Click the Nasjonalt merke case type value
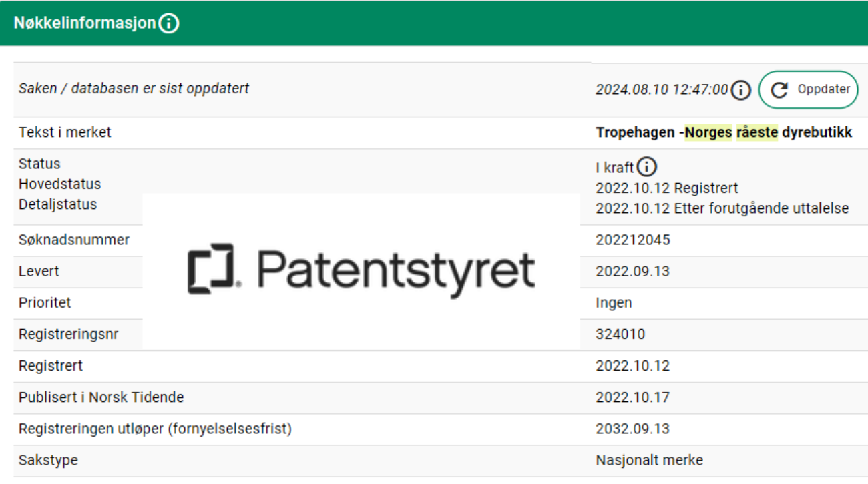868x484 pixels. pos(649,460)
